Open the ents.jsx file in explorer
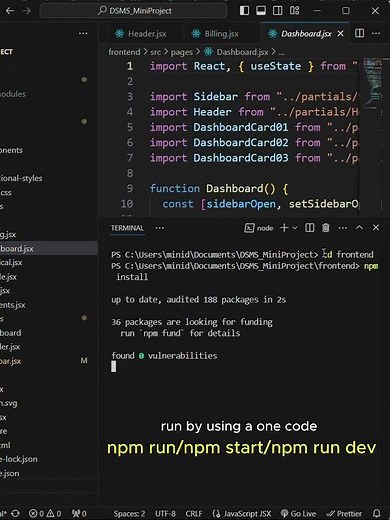The height and width of the screenshot is (520, 390). click(x=49, y=305)
